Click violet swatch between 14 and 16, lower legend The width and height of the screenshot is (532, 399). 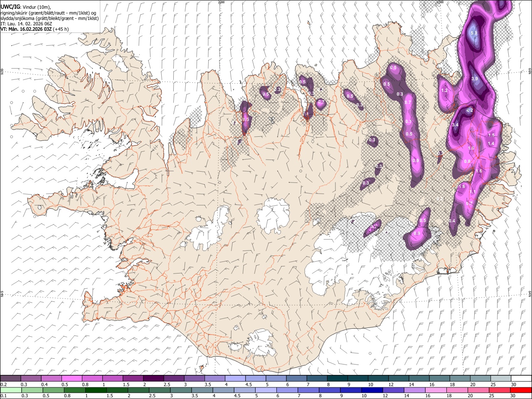[414, 390]
